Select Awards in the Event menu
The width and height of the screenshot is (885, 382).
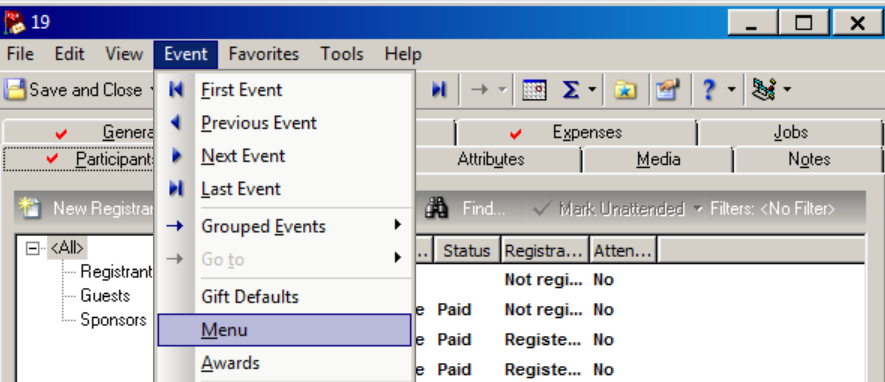[284, 363]
